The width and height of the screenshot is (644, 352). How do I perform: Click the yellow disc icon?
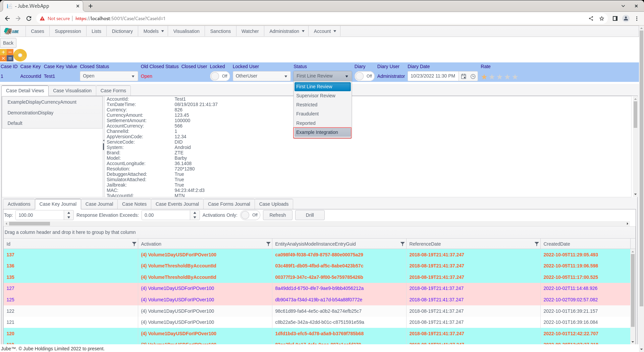pos(20,55)
